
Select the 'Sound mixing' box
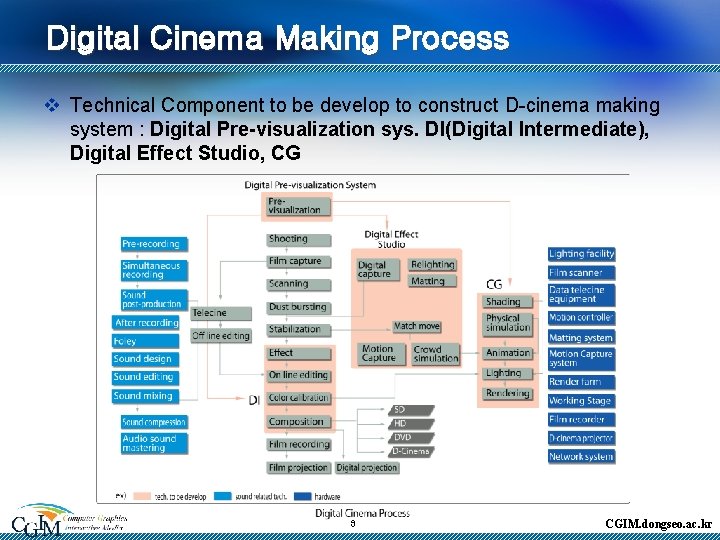[146, 396]
